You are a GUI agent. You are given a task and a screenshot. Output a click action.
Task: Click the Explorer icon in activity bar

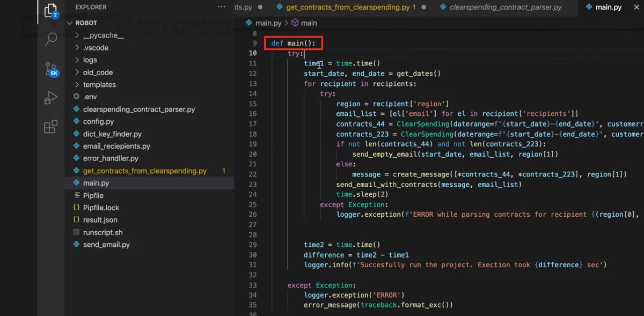click(50, 11)
